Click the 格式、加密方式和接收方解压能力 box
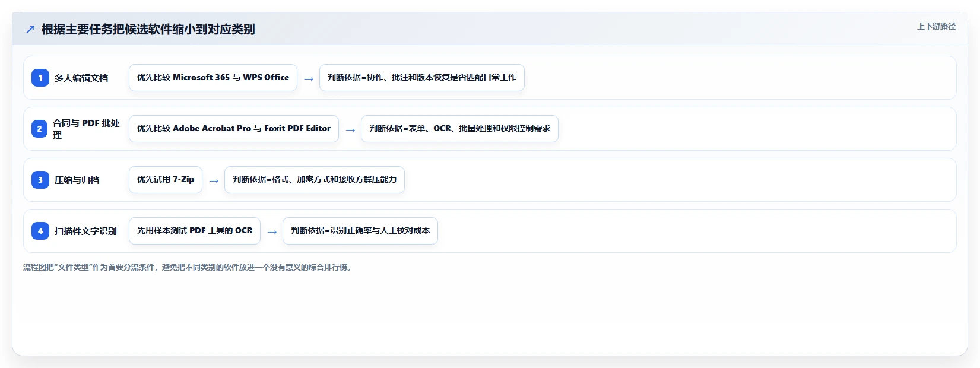Viewport: 980px width, 368px height. 315,180
